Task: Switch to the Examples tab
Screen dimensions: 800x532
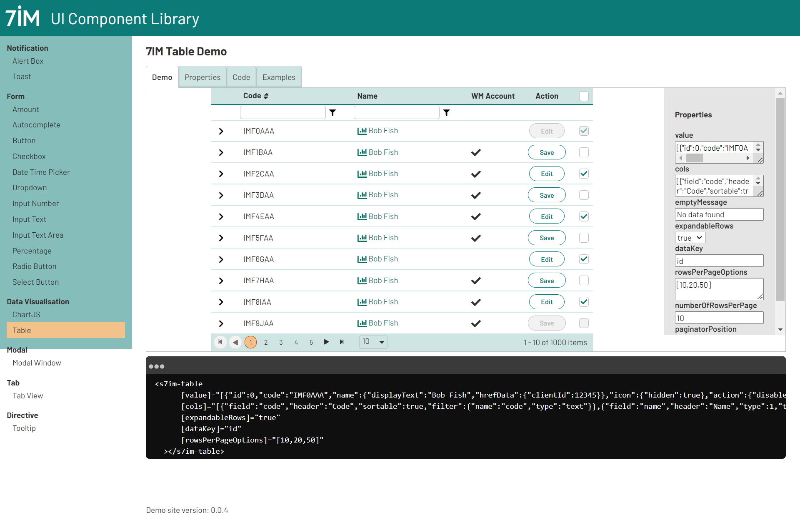Action: tap(279, 77)
